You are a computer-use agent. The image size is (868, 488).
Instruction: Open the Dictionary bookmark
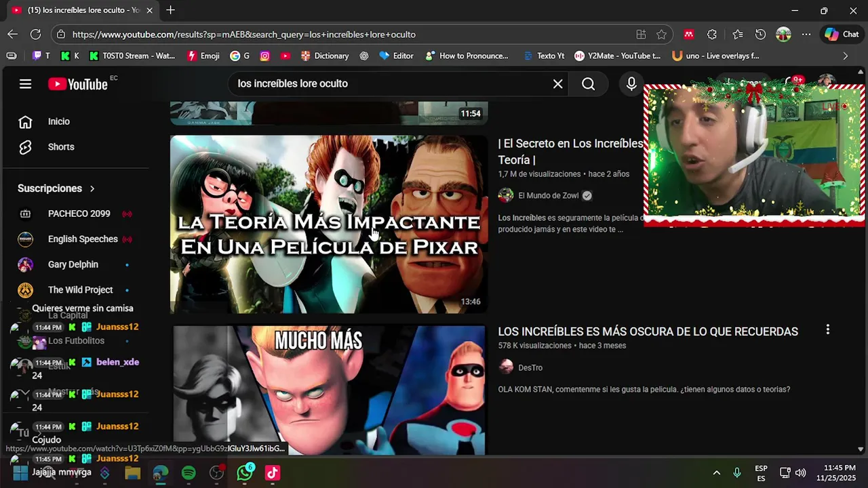point(325,56)
